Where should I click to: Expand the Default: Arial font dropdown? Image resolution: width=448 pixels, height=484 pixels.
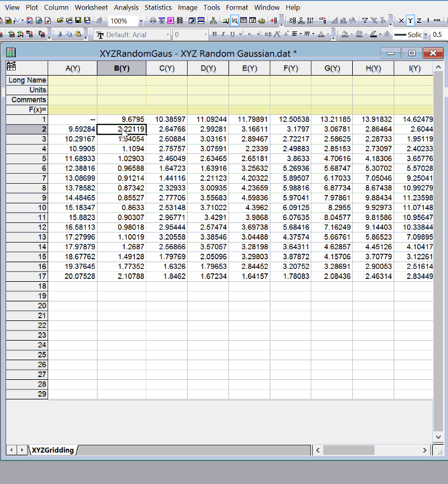click(x=167, y=35)
